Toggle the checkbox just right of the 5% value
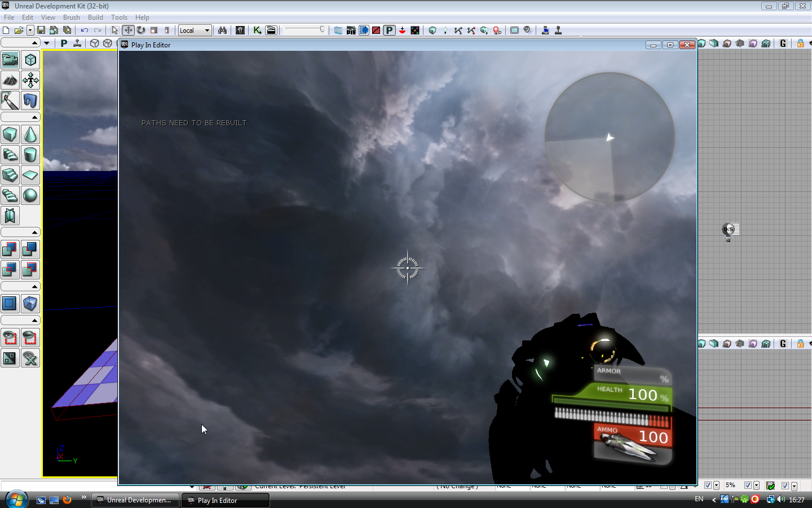The width and height of the screenshot is (812, 508). click(748, 485)
